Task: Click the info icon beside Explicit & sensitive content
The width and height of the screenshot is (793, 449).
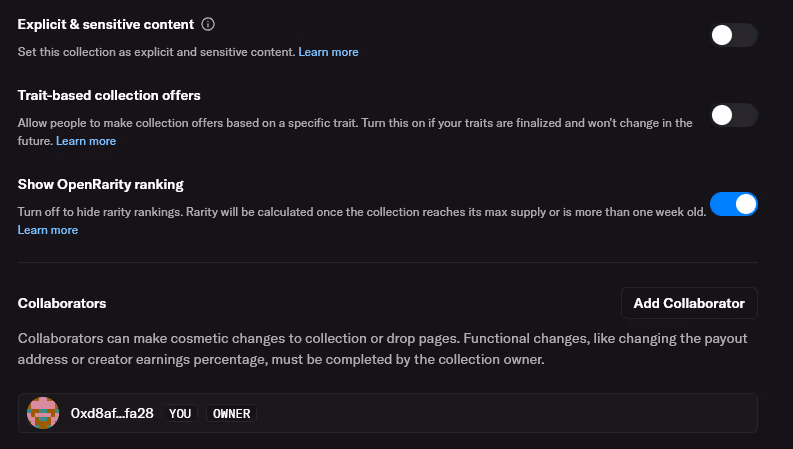Action: (x=208, y=24)
